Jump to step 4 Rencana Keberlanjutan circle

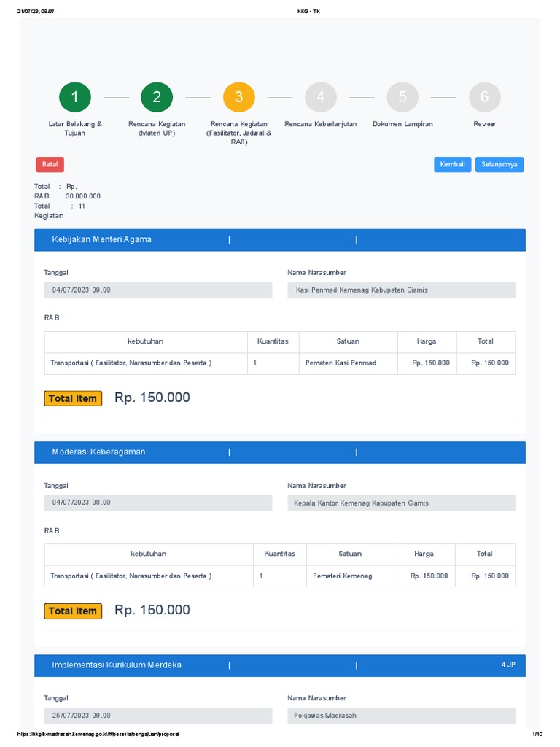[x=321, y=97]
